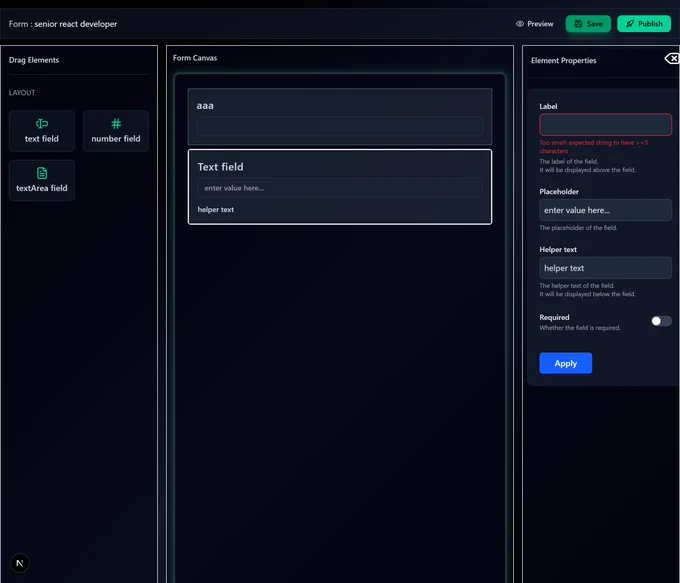The height and width of the screenshot is (583, 680).
Task: Click the Helper text input field
Action: 605,268
